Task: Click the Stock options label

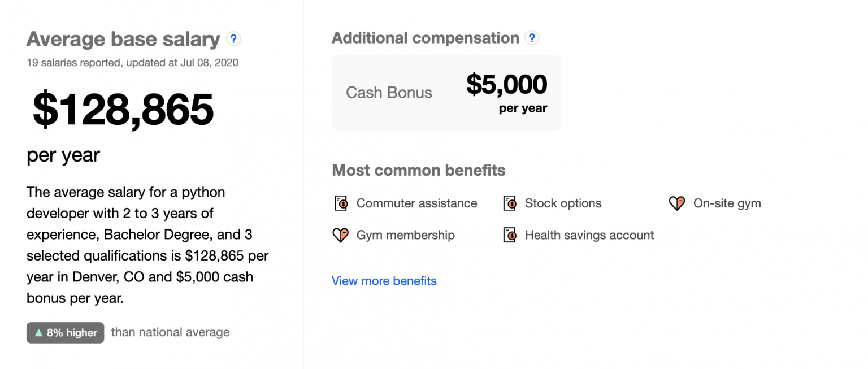Action: click(x=563, y=203)
